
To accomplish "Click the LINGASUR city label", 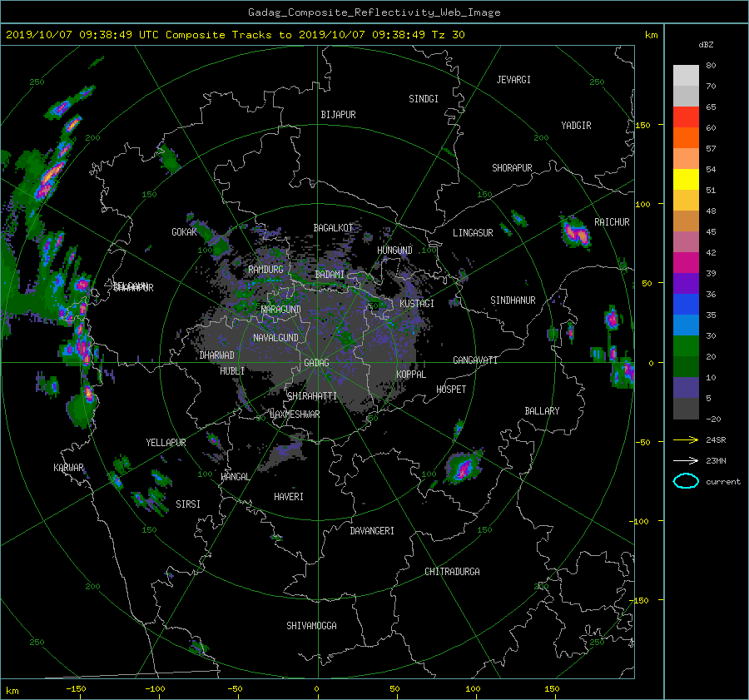I will point(473,233).
